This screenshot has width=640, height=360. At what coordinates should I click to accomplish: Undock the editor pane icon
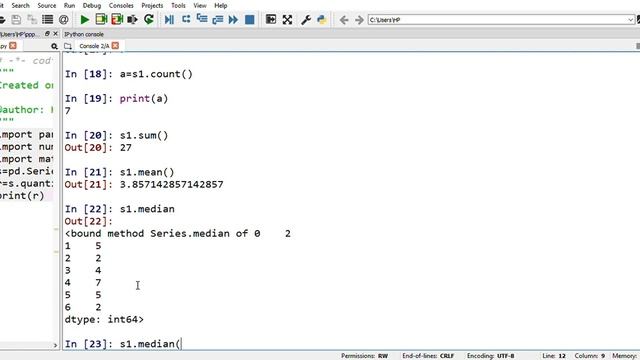click(47, 34)
